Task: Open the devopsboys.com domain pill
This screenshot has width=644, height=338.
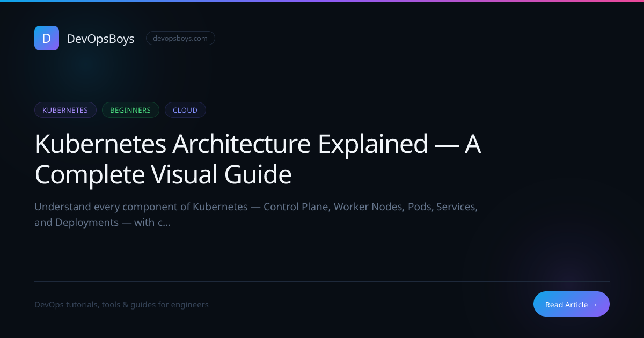Action: coord(180,38)
